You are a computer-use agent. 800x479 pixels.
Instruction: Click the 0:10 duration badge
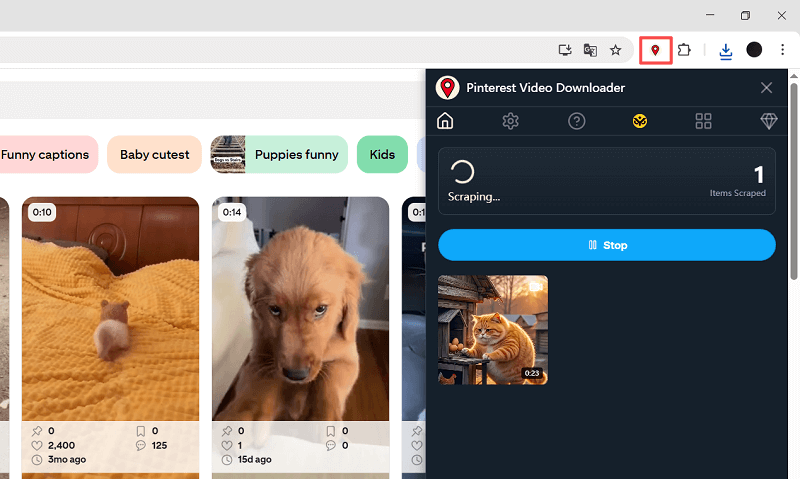point(42,212)
